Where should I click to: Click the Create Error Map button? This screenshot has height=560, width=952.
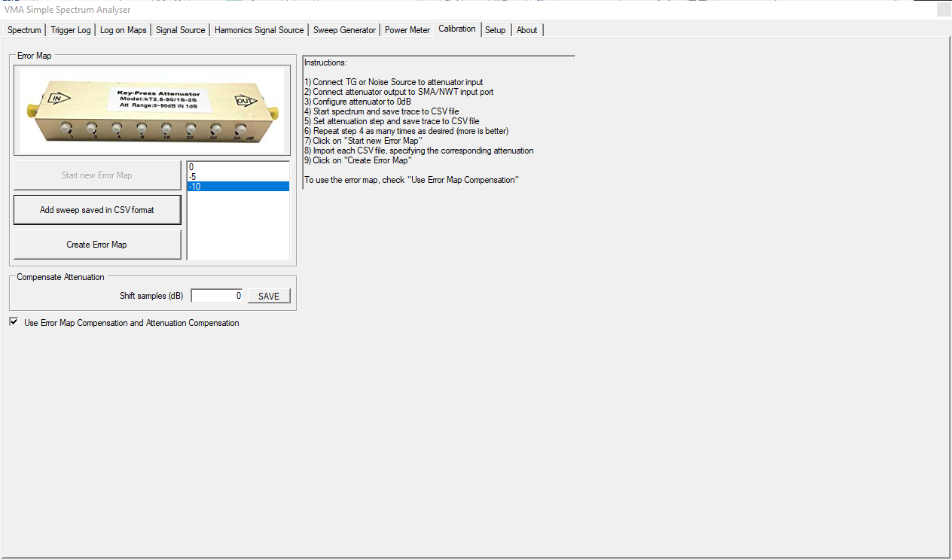point(97,245)
